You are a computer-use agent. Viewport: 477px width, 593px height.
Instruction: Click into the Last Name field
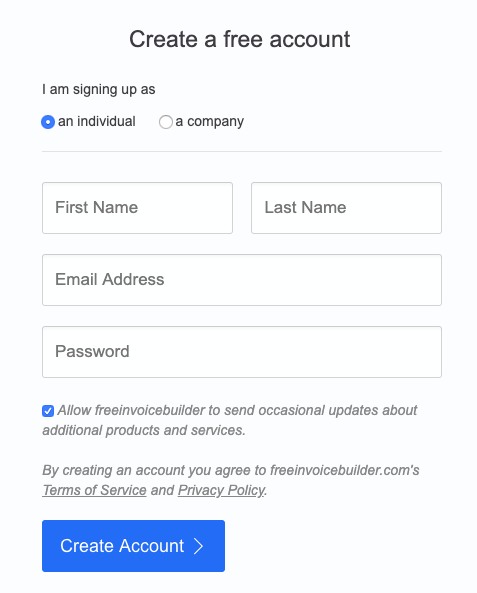click(x=346, y=208)
